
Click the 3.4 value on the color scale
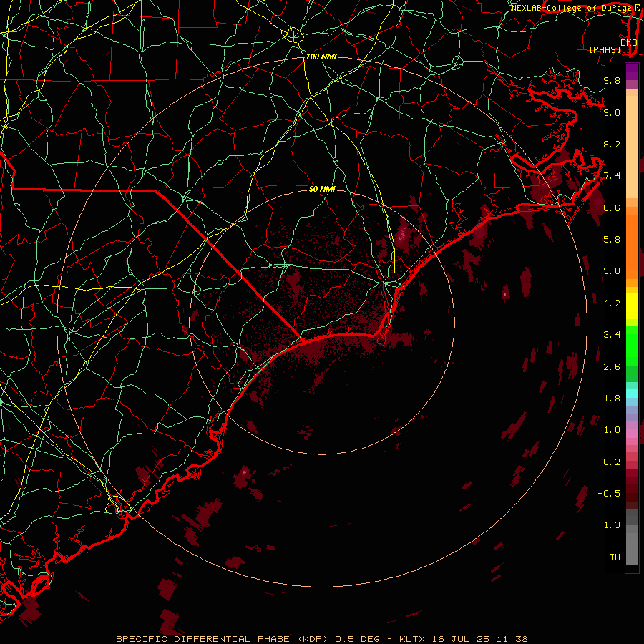612,335
